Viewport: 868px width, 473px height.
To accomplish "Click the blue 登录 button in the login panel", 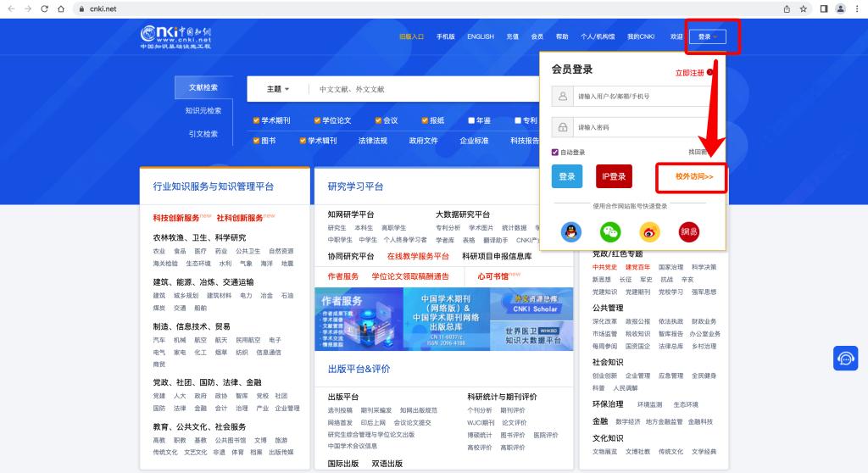I will pyautogui.click(x=567, y=176).
